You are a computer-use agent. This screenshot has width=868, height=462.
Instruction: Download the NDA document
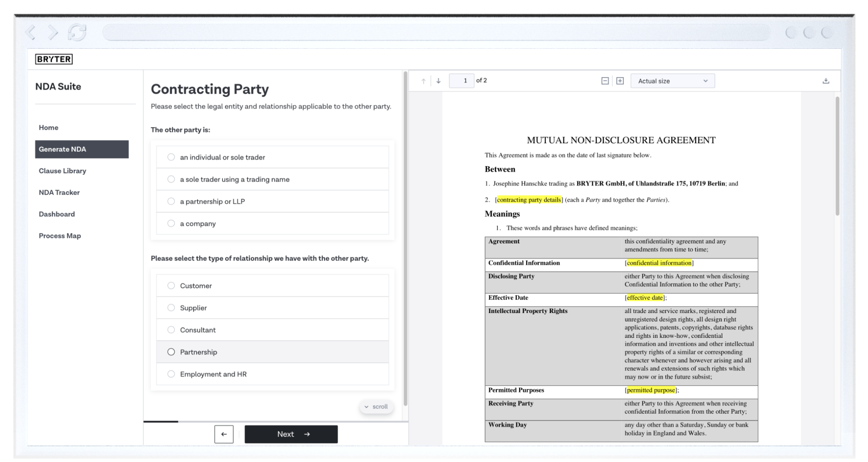point(826,81)
